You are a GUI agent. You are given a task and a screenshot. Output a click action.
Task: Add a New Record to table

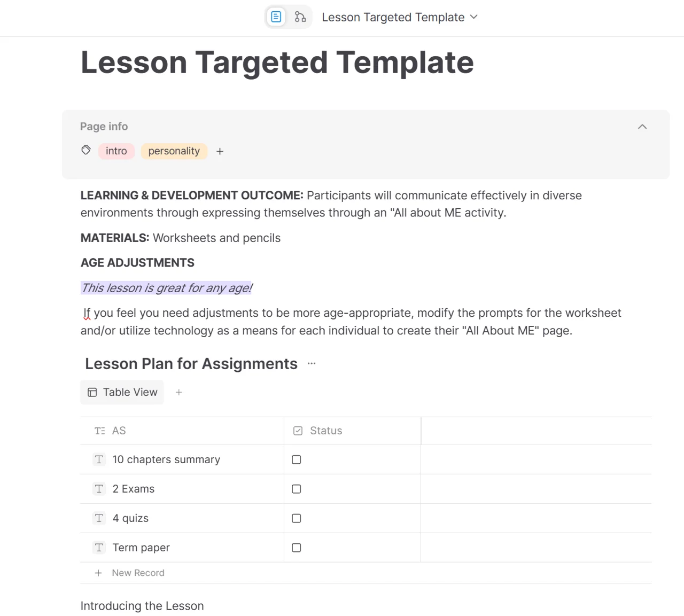[x=130, y=573]
